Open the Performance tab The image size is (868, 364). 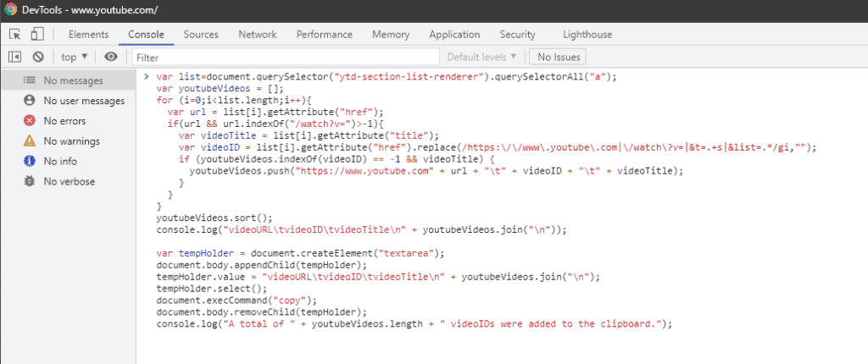pos(325,35)
